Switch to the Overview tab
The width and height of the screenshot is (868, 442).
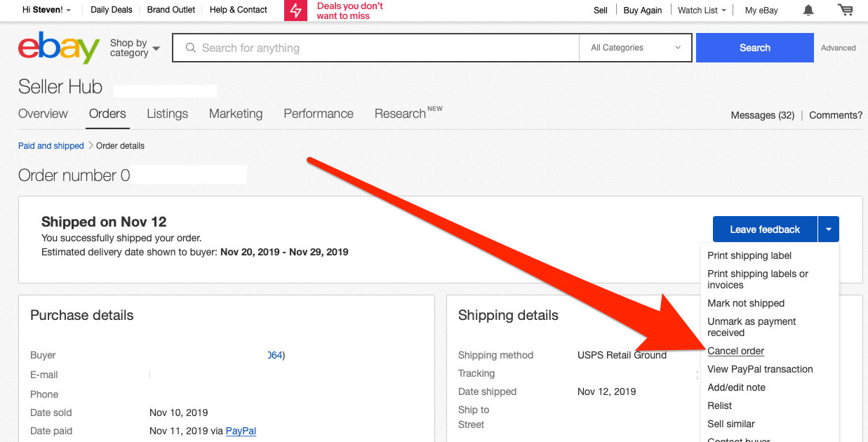pyautogui.click(x=43, y=114)
